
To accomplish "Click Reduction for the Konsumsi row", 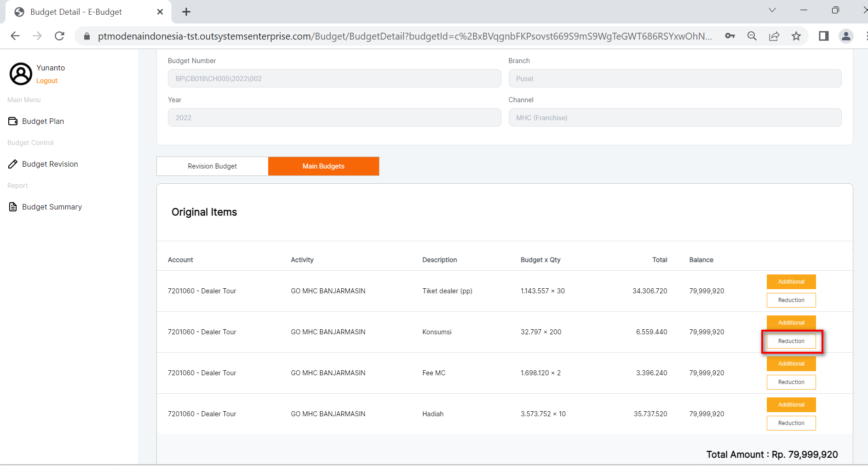I will 791,341.
